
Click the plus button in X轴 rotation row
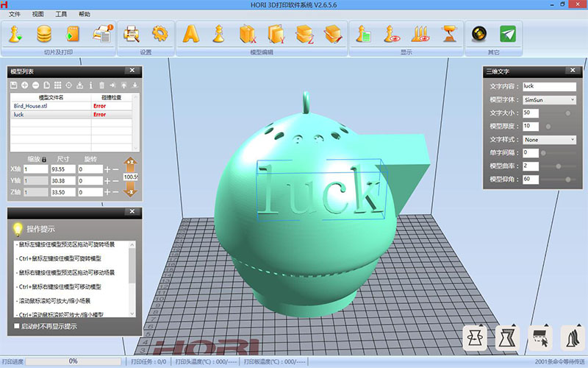coord(107,170)
